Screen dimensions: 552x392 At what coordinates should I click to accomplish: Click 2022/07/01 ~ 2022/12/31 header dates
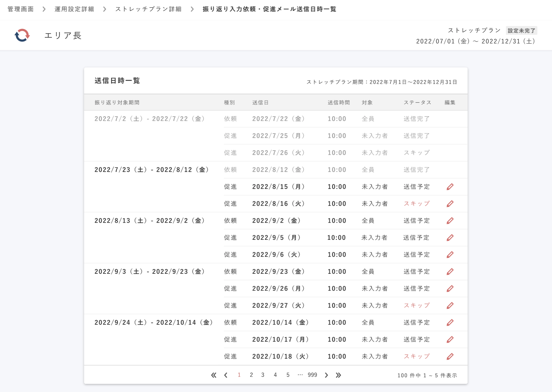(x=476, y=41)
